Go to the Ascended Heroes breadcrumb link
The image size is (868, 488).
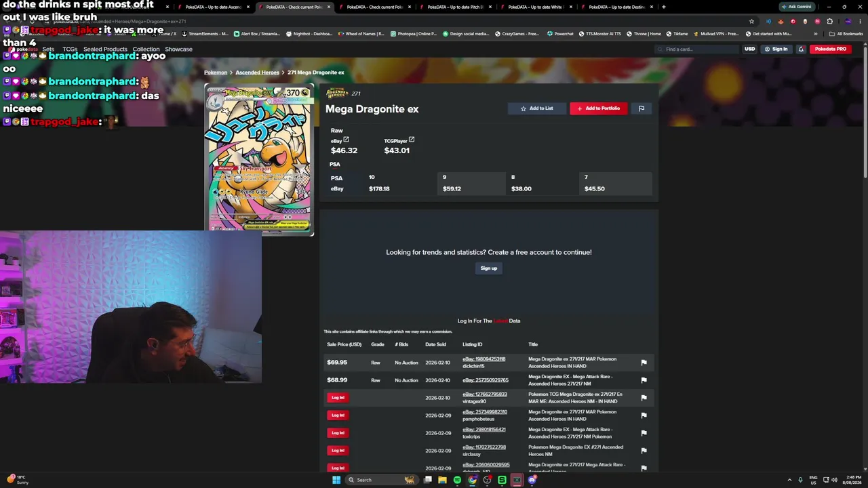coord(257,73)
